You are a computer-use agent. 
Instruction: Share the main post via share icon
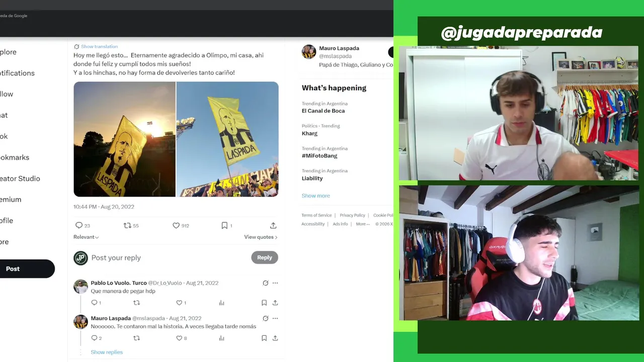click(273, 226)
